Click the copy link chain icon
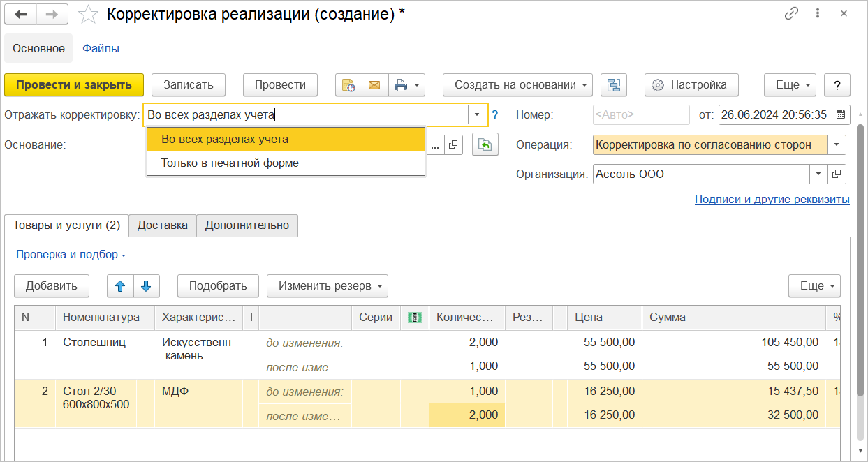868x462 pixels. tap(791, 14)
